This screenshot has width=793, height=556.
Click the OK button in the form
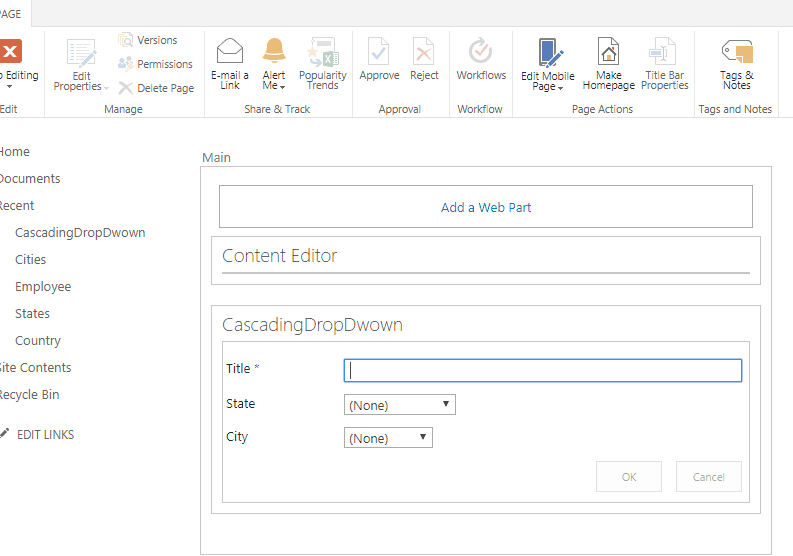629,477
